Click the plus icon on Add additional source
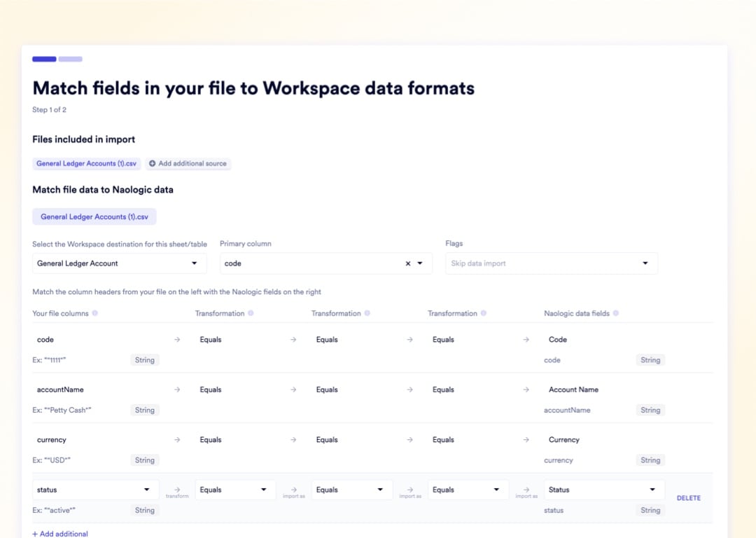Image resolution: width=756 pixels, height=538 pixels. pos(151,163)
